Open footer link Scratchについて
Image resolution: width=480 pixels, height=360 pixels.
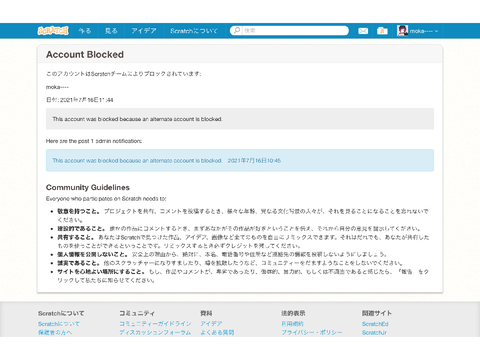[59, 324]
